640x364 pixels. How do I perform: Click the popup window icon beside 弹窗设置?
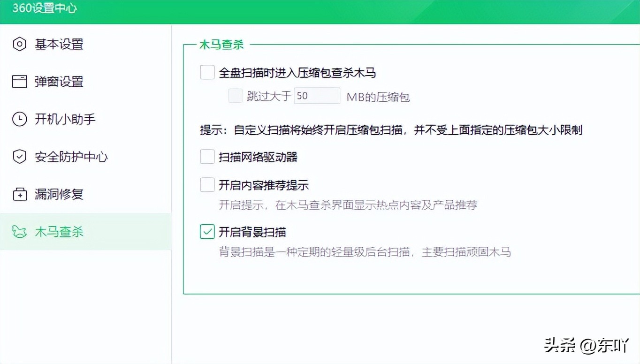[x=19, y=82]
